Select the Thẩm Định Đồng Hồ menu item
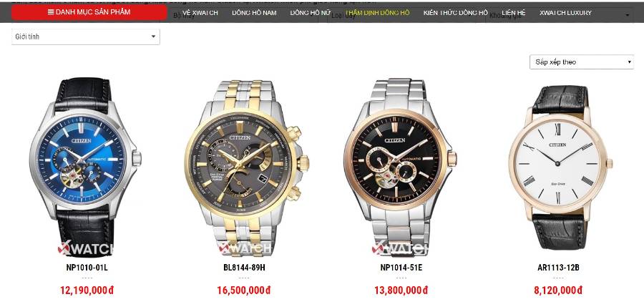644x307 pixels. click(x=377, y=13)
